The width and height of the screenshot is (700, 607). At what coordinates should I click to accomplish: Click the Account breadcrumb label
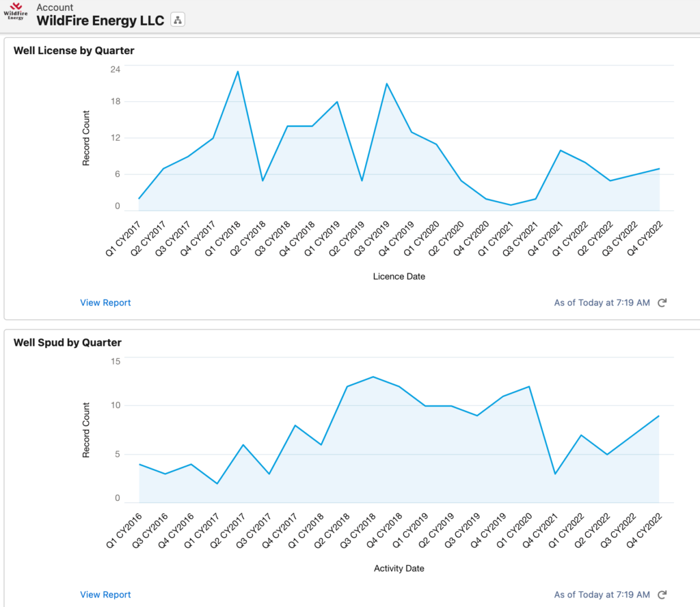55,7
